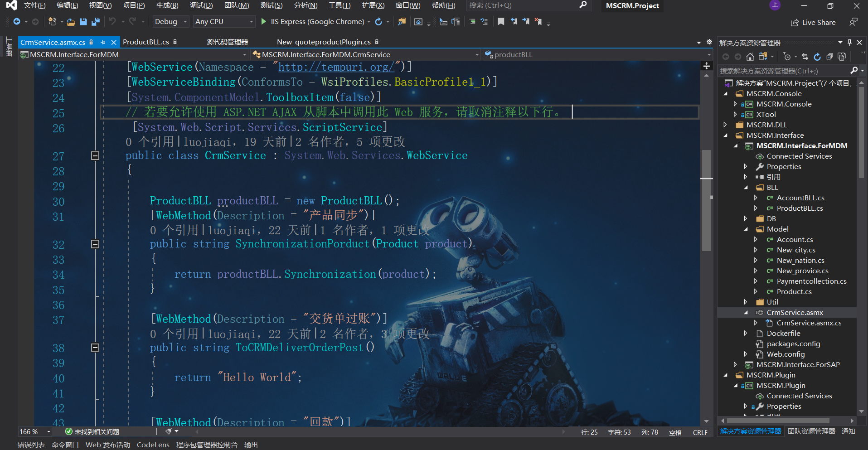The image size is (868, 450).
Task: Select ProductBLL.cs in Solution Explorer
Action: coord(800,208)
